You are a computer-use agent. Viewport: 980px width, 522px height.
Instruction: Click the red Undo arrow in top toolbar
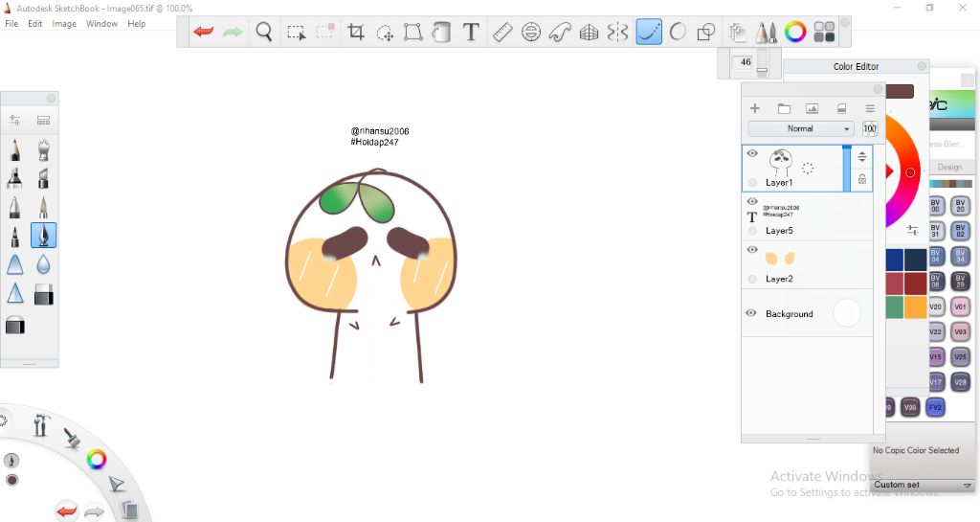(203, 32)
